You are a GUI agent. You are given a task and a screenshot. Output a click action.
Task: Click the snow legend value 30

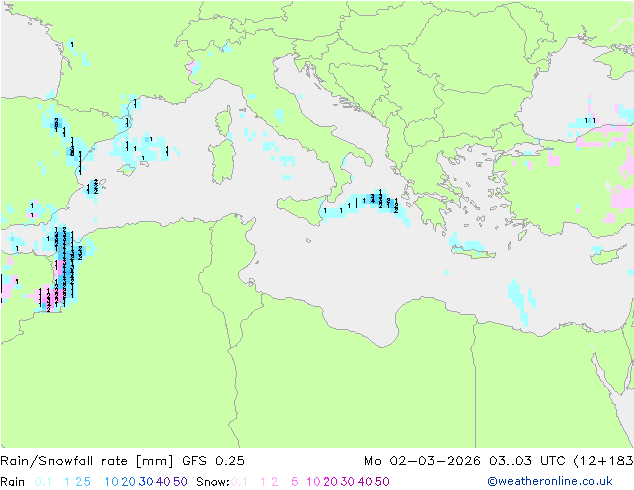(x=348, y=482)
